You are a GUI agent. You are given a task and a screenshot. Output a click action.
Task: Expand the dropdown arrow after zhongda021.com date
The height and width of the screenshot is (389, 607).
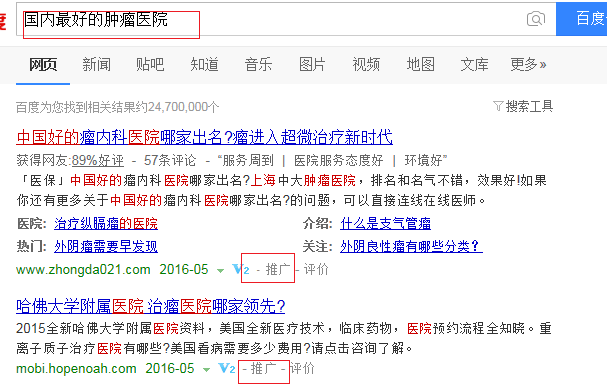pos(220,271)
